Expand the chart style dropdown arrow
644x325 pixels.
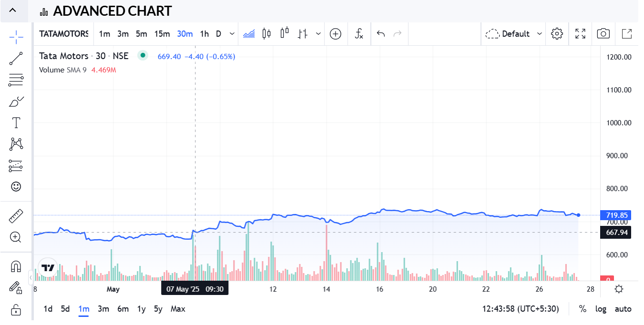coord(318,34)
